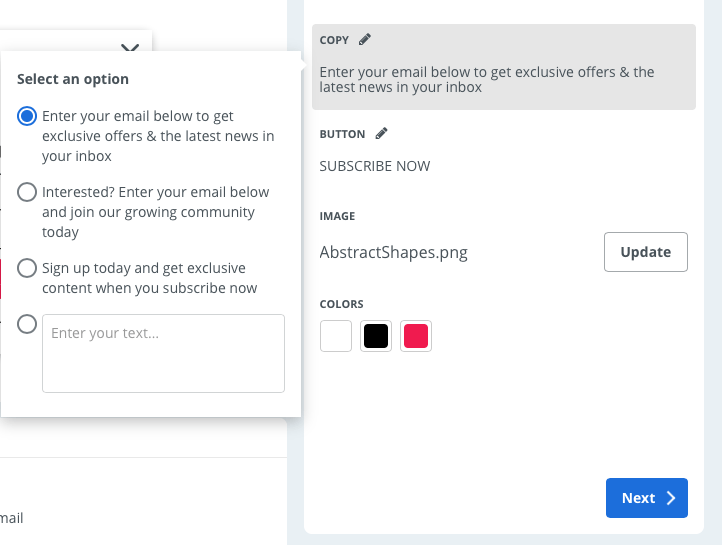Viewport: 722px width, 545px height.
Task: Select the 'Sign up today' radio option
Action: click(x=27, y=268)
